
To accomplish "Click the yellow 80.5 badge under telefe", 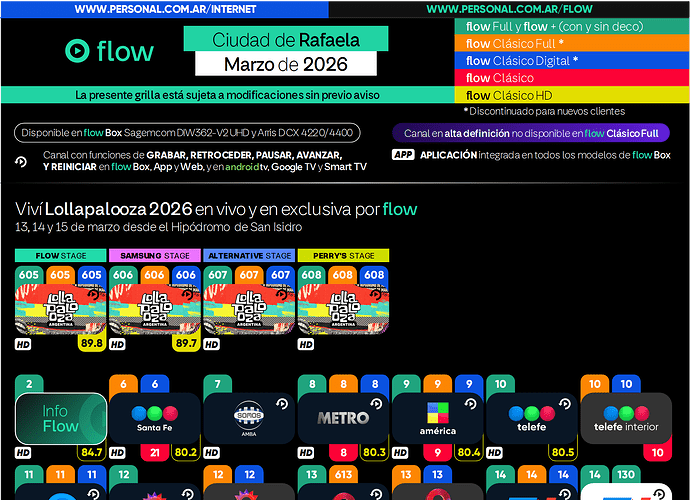I will 563,452.
